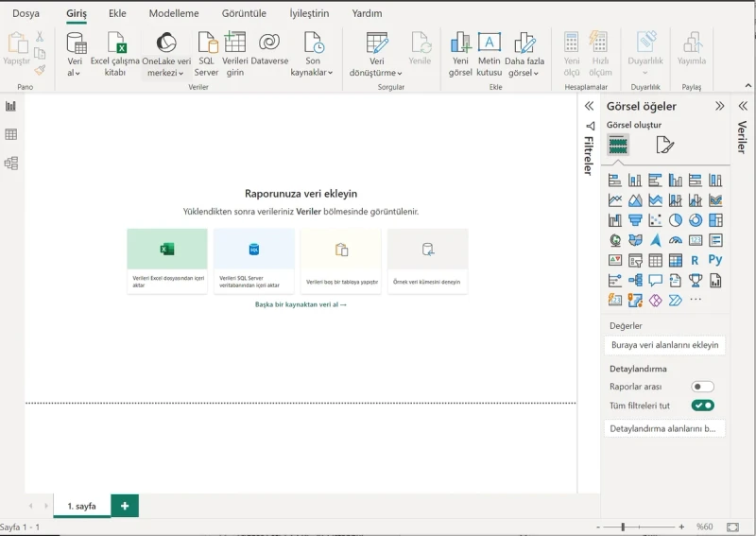This screenshot has height=536, width=756.
Task: Click the SQL Server import card
Action: pos(254,261)
